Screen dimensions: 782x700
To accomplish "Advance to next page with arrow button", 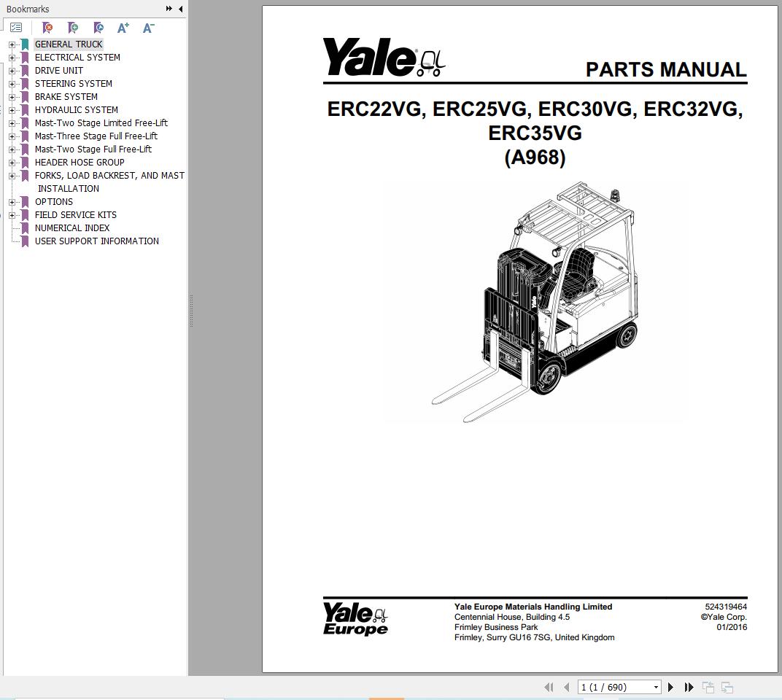I will click(x=670, y=687).
